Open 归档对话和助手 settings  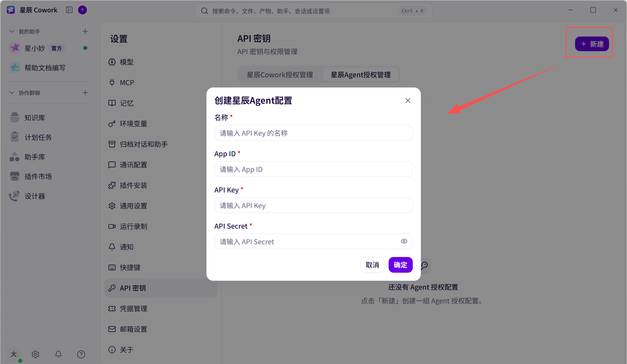coord(160,144)
